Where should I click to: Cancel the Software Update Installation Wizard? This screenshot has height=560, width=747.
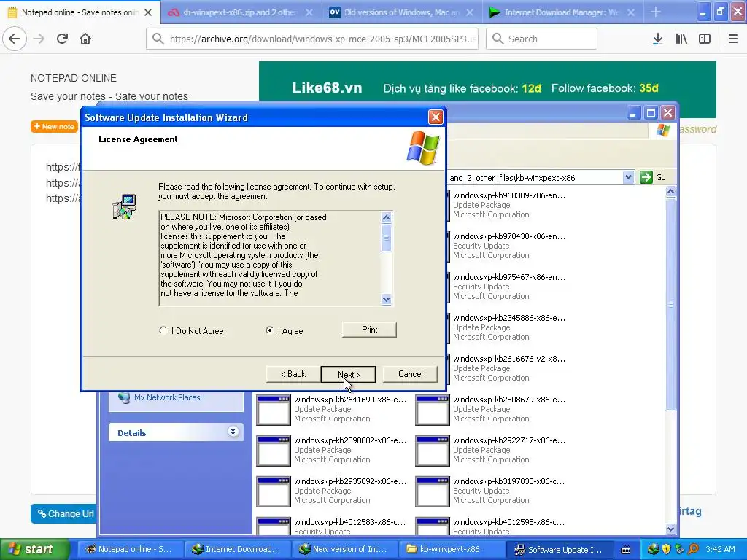[x=410, y=374]
